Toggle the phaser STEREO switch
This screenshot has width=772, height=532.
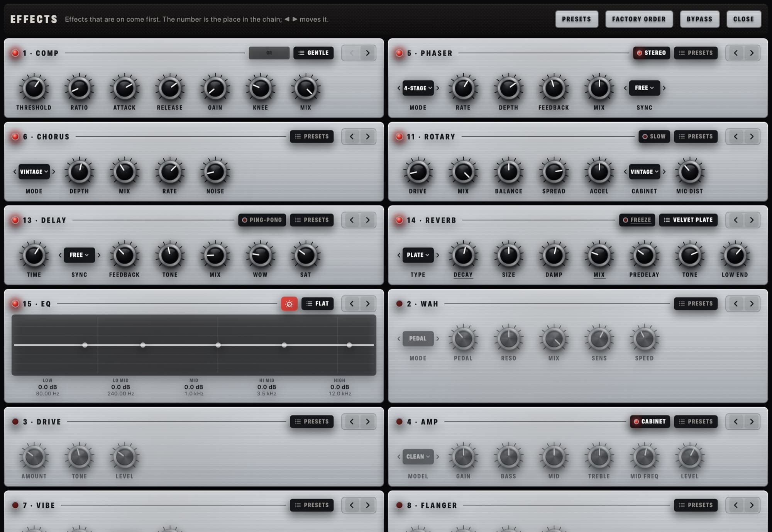(x=651, y=53)
